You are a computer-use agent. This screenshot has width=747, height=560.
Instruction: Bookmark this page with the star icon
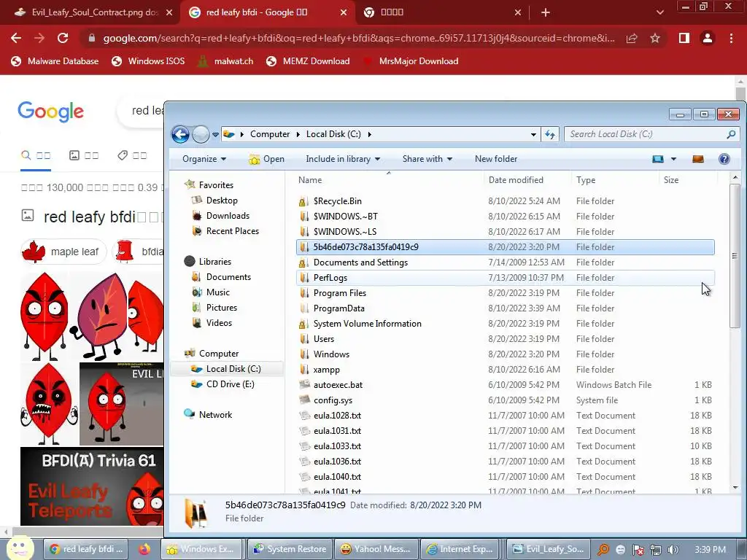655,38
